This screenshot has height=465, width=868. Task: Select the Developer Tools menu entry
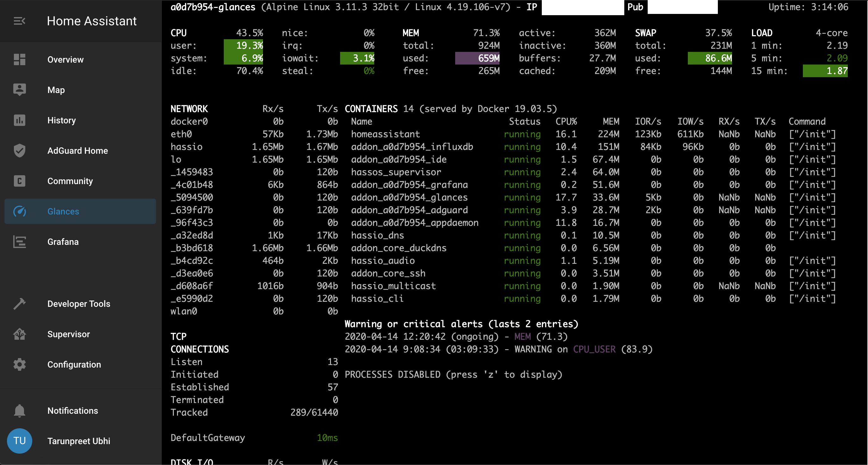pyautogui.click(x=78, y=303)
